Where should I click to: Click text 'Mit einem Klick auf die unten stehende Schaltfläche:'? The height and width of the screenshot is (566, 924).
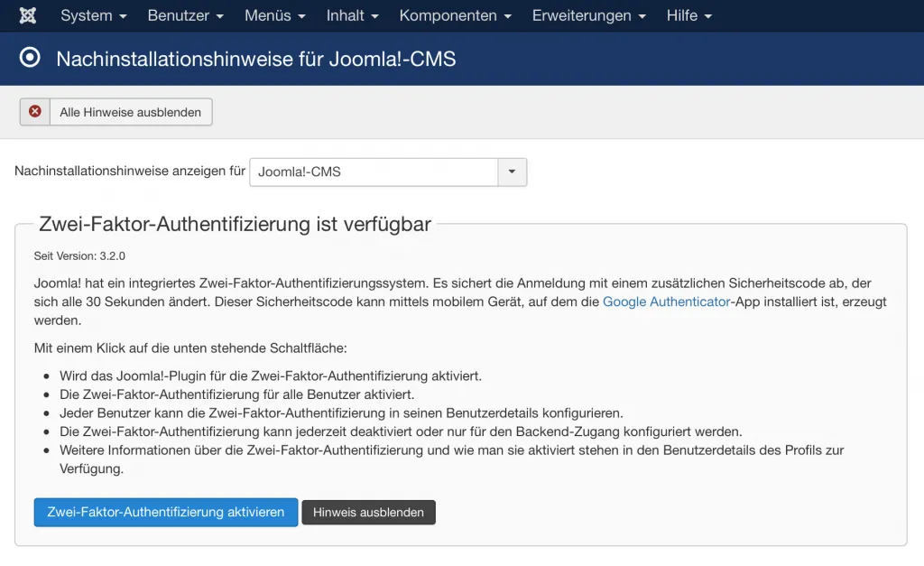pyautogui.click(x=190, y=348)
